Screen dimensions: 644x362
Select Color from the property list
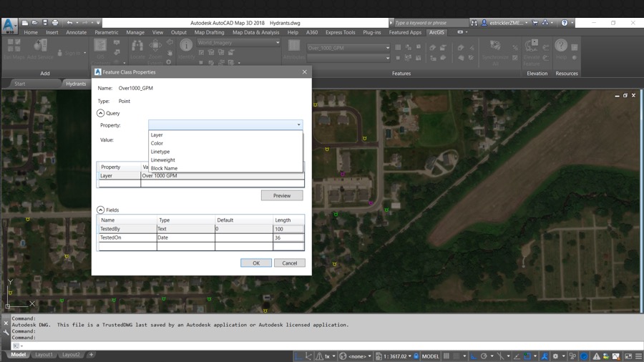point(157,143)
